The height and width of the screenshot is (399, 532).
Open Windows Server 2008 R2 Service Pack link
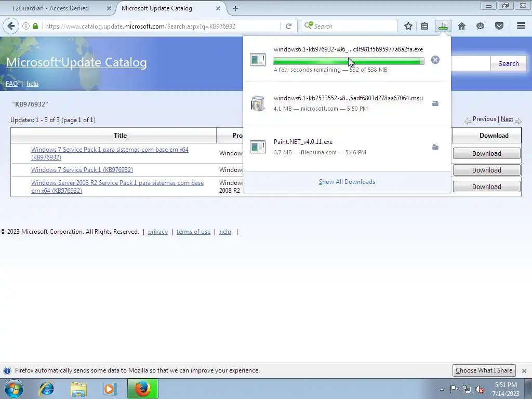click(117, 187)
